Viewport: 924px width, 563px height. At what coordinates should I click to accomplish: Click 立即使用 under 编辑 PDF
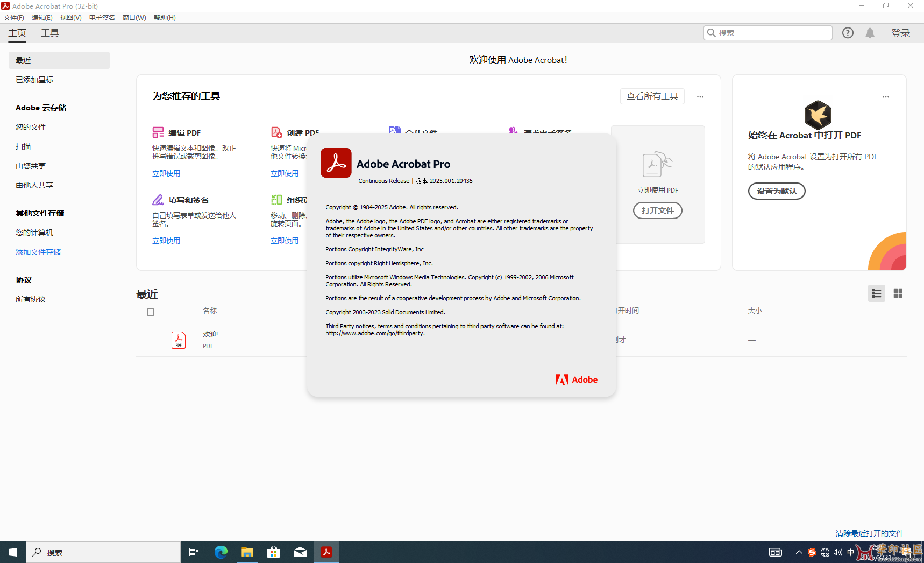(x=166, y=173)
